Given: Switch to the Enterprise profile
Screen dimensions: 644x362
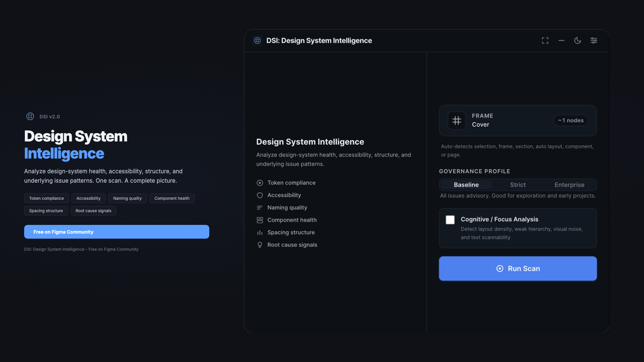Looking at the screenshot, I should [x=569, y=185].
